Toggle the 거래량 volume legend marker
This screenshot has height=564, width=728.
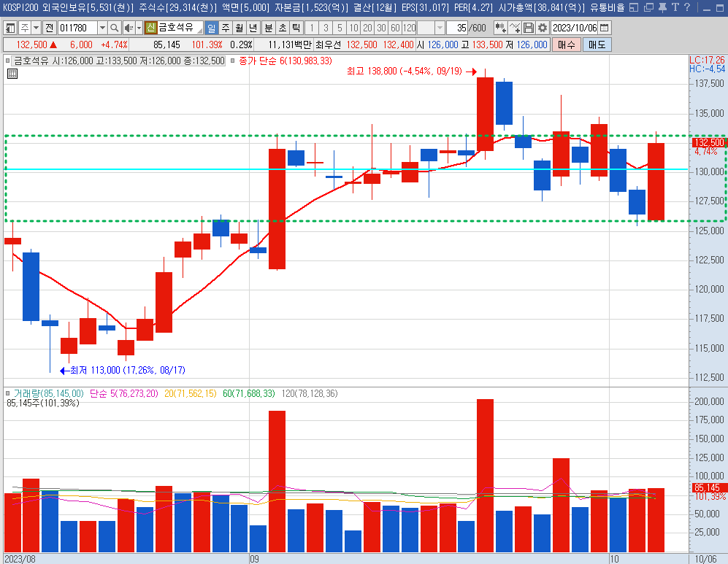[x=7, y=393]
